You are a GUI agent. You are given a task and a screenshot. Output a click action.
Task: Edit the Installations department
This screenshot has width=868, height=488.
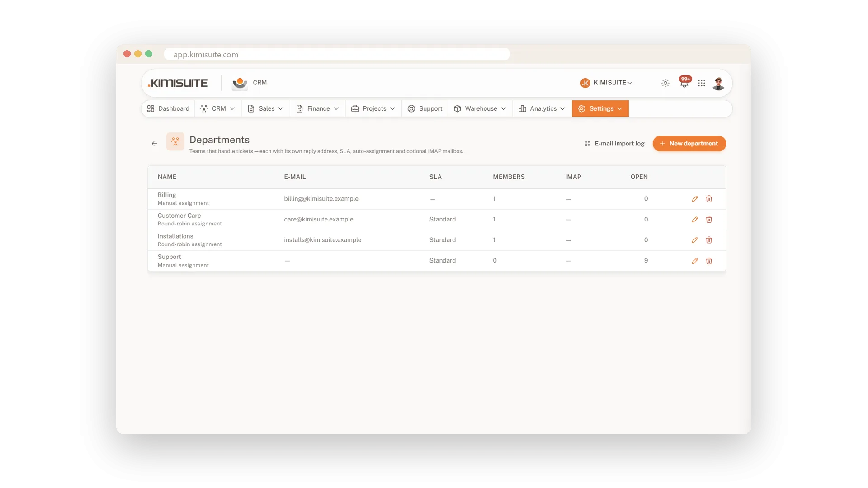(x=695, y=240)
